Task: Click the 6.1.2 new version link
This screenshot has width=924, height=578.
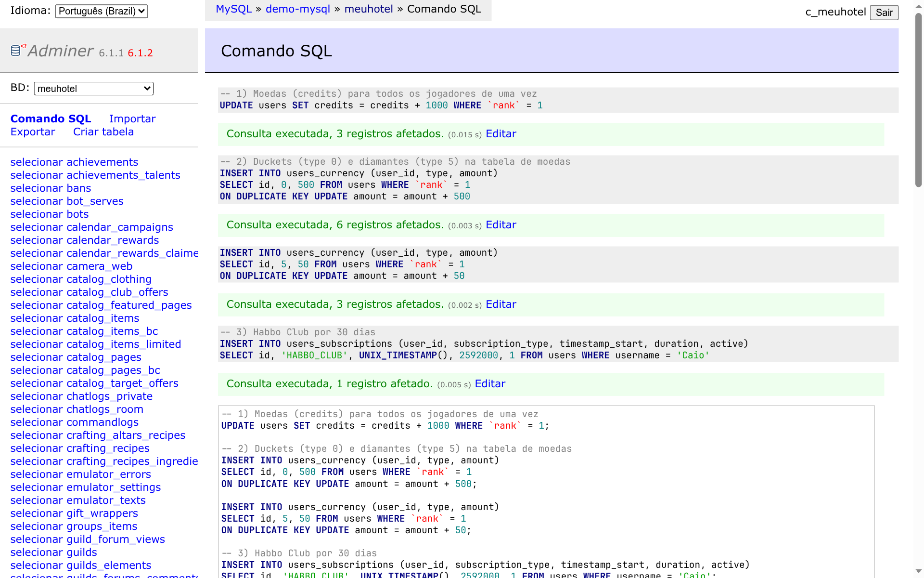Action: 140,53
